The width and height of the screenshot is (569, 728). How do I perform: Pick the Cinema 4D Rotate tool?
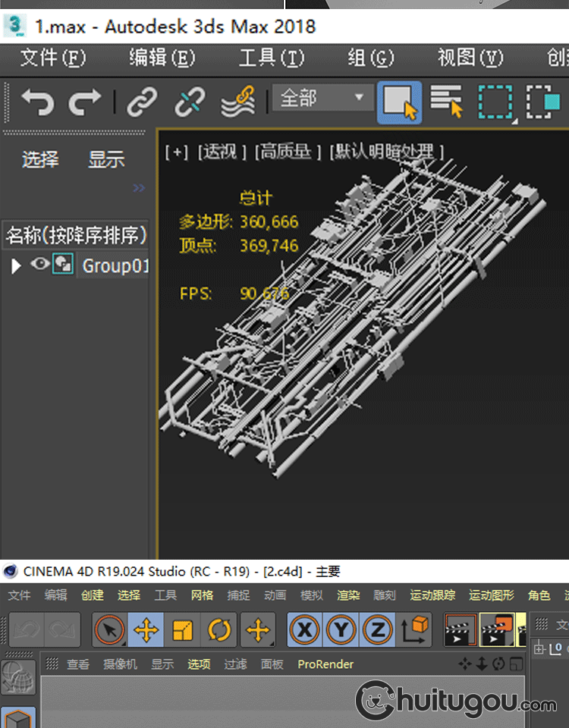(220, 629)
